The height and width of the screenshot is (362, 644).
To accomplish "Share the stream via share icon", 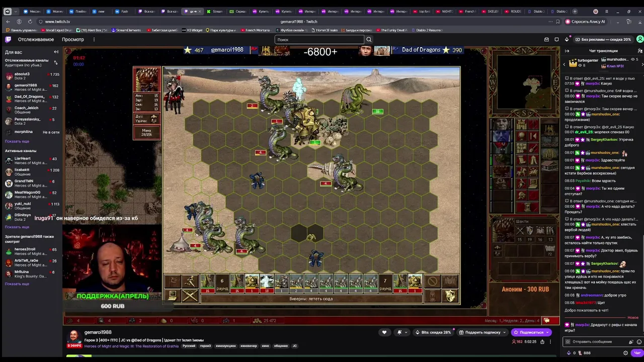I will tap(542, 342).
